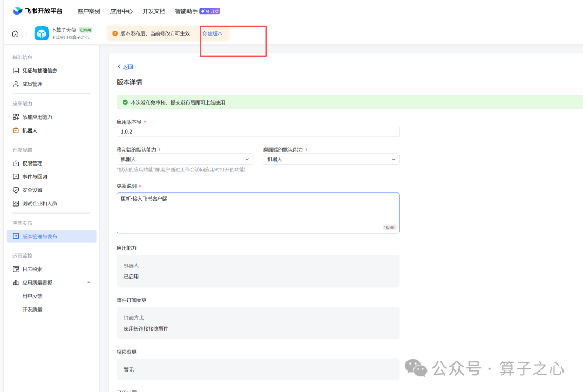Click the 凭证与基础信息 sidebar icon
The width and height of the screenshot is (583, 392).
coord(16,71)
